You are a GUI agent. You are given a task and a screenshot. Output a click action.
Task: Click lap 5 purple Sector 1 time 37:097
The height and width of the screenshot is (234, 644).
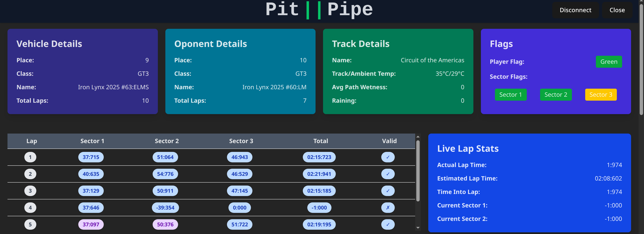point(91,224)
